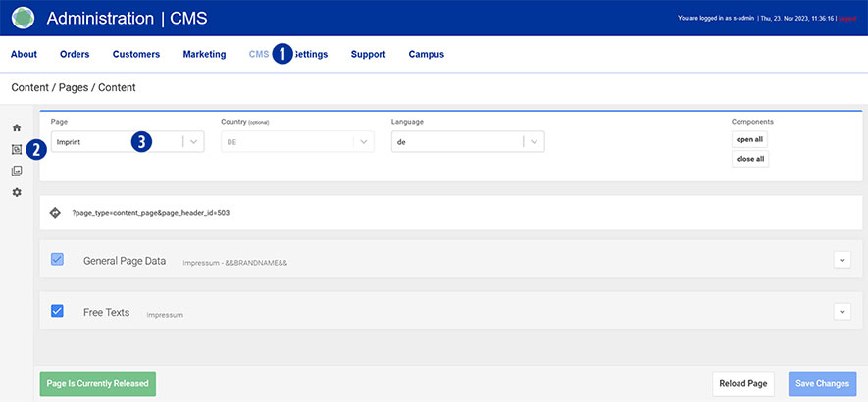Go to the Campus menu item

tap(426, 55)
